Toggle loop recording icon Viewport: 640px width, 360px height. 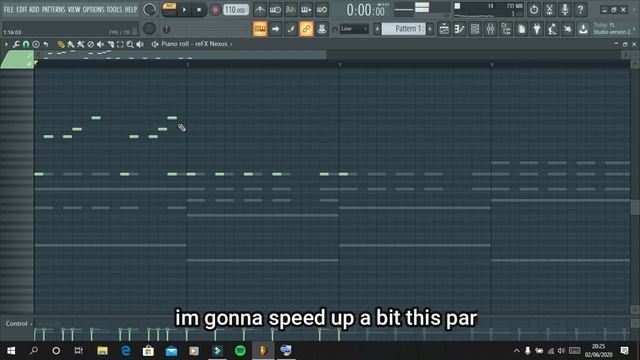click(x=322, y=10)
